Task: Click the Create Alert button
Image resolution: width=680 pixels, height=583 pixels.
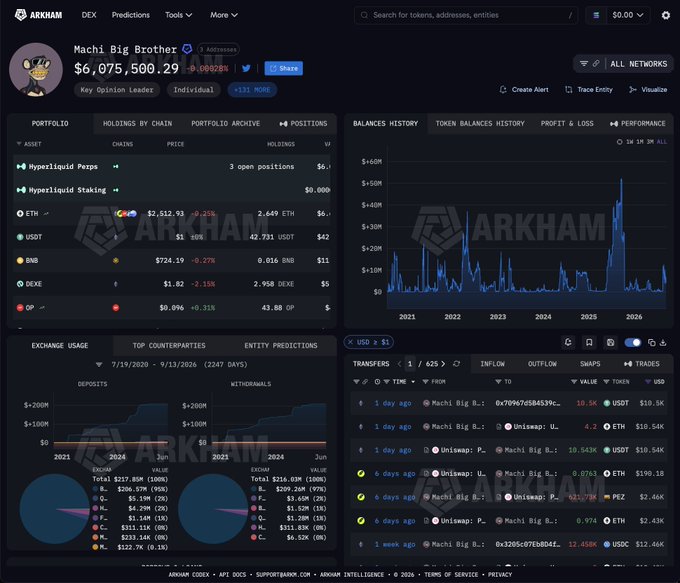Action: 524,89
